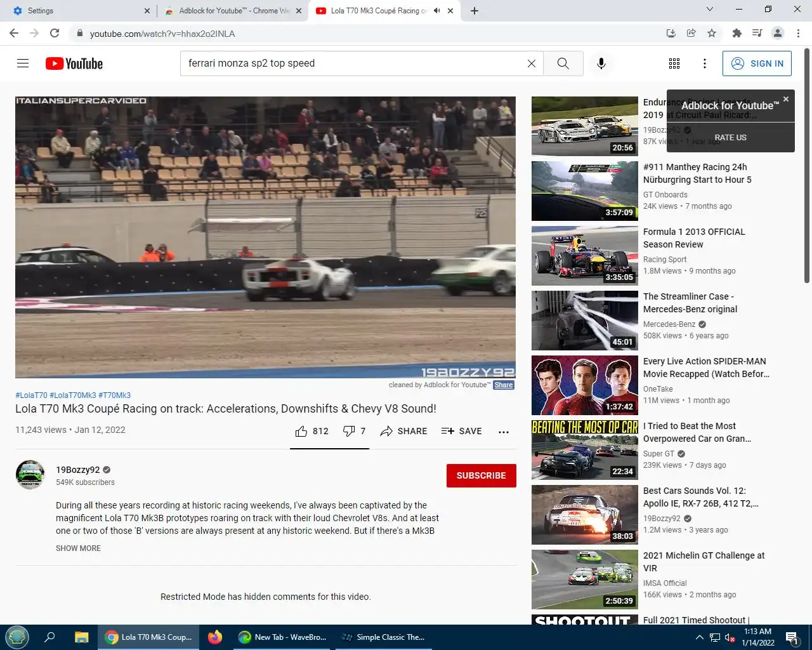Open the YouTube apps grid
This screenshot has height=650, width=812.
tap(674, 63)
